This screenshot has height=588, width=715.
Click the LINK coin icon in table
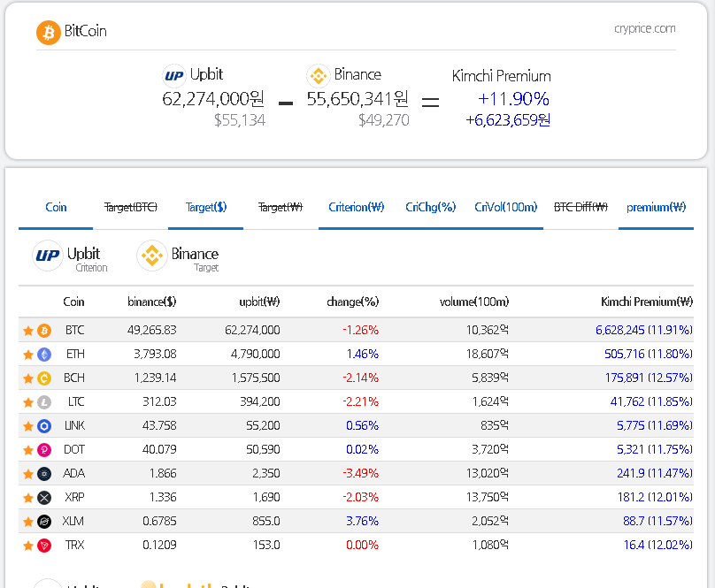[x=44, y=426]
